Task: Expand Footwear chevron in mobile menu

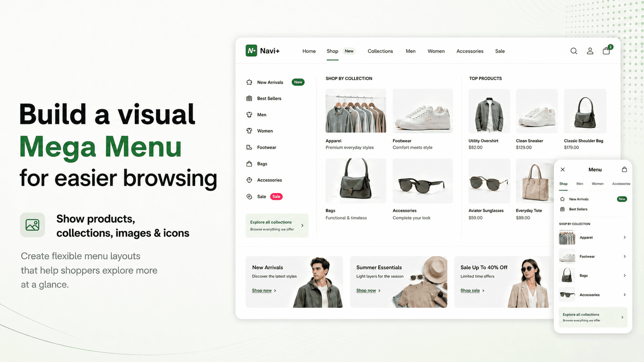Action: tap(625, 257)
